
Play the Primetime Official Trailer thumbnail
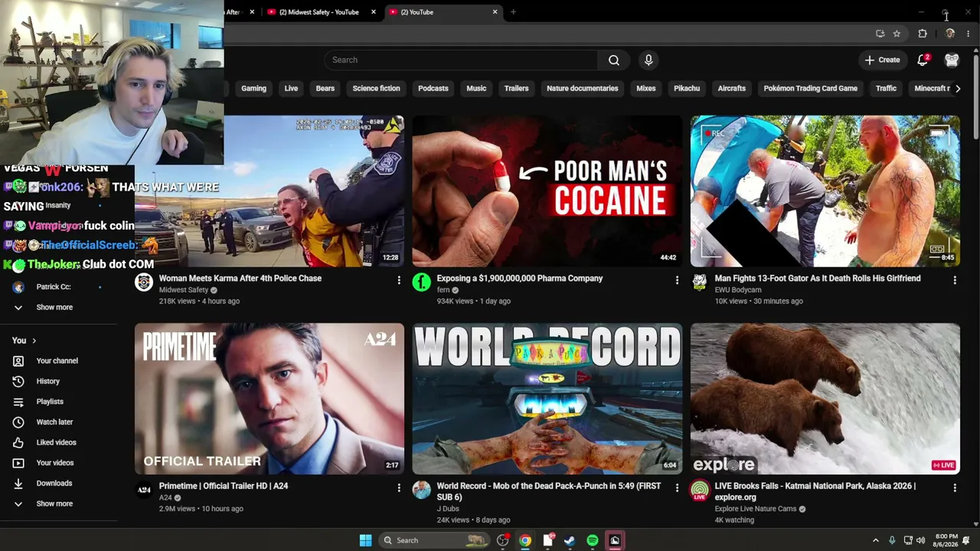click(x=269, y=398)
